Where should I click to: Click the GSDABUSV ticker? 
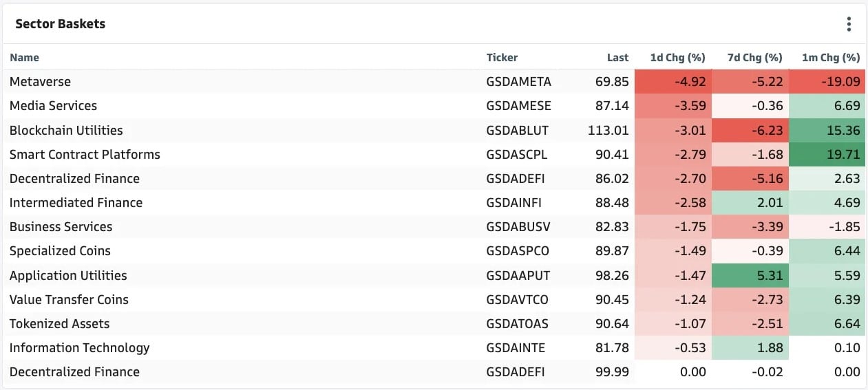[x=518, y=227]
